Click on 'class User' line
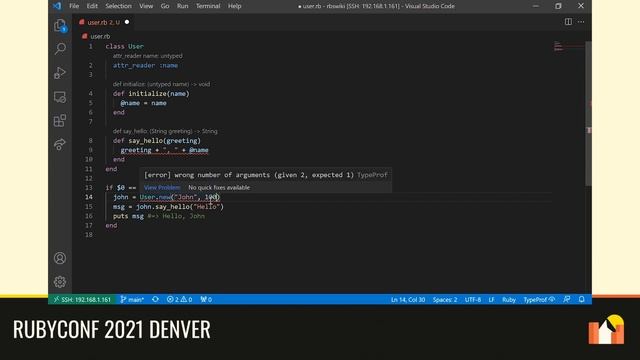 click(x=124, y=47)
